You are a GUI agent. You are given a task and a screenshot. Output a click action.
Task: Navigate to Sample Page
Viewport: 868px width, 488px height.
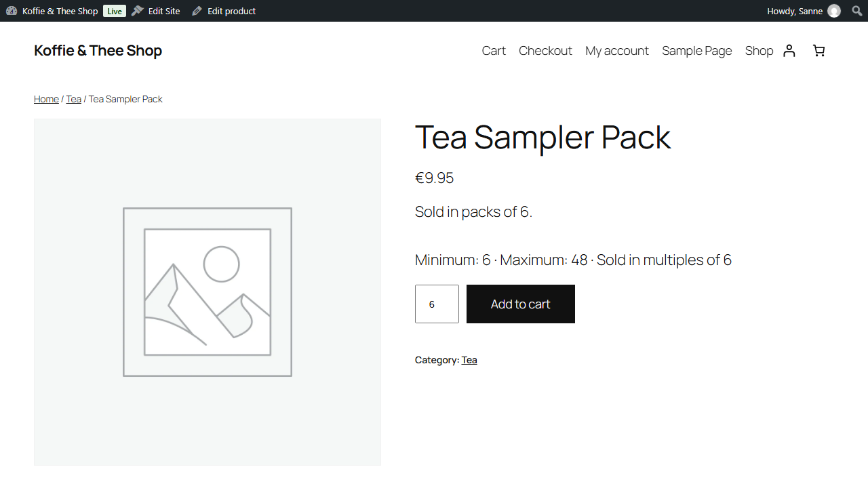[697, 51]
